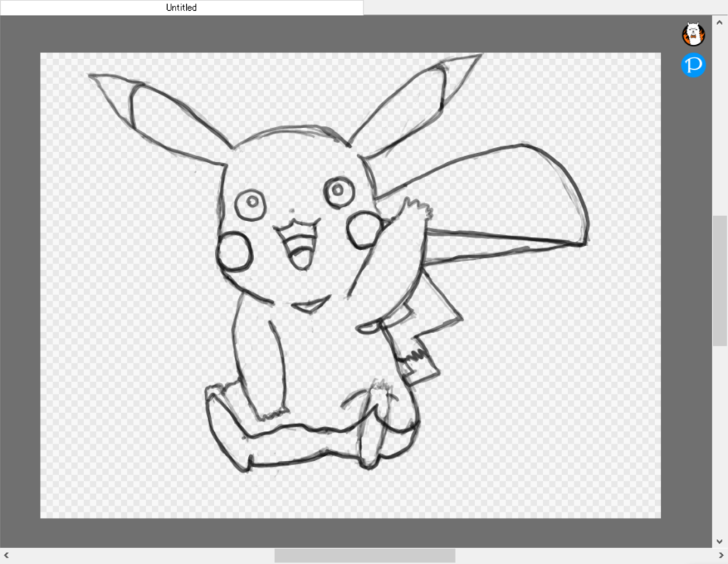Click vertical scrollbar track below the thumb
728x564 pixels.
click(x=719, y=441)
